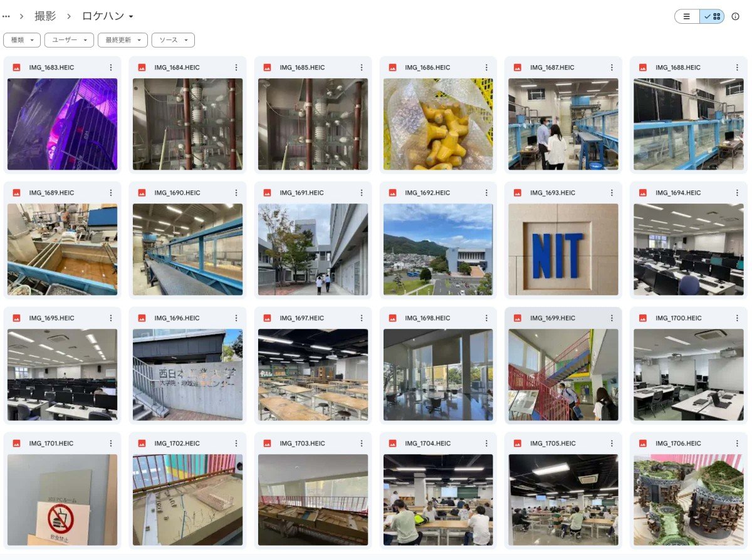The height and width of the screenshot is (560, 752).
Task: Open more actions for IMG_1688.HEIC
Action: coord(738,68)
